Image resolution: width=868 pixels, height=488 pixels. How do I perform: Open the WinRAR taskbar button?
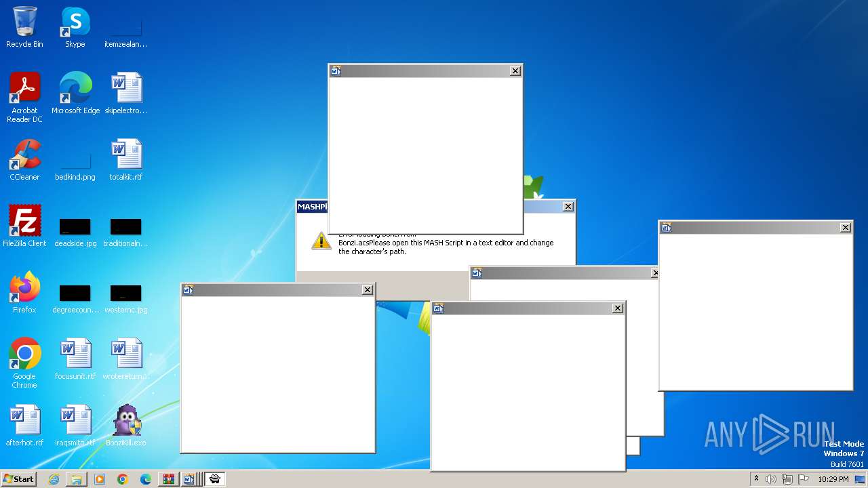click(168, 479)
